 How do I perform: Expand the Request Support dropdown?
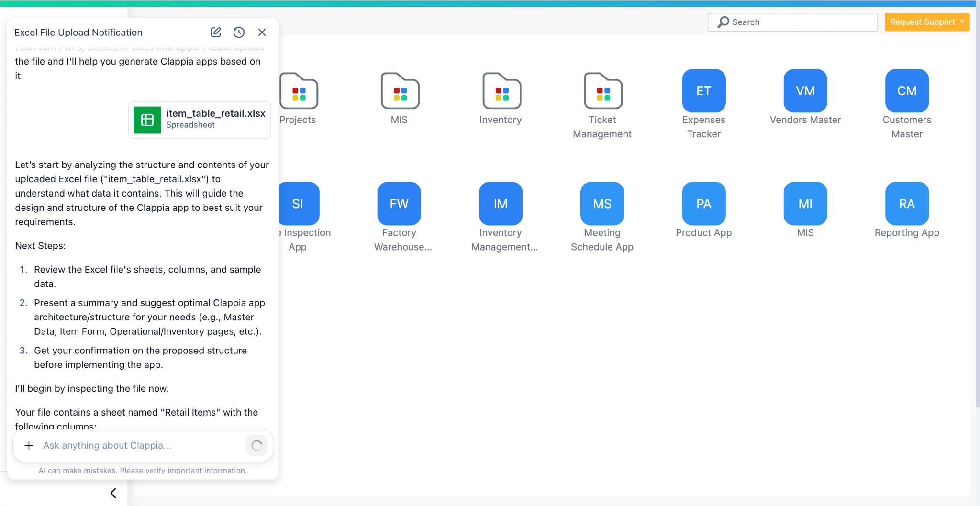click(x=926, y=22)
